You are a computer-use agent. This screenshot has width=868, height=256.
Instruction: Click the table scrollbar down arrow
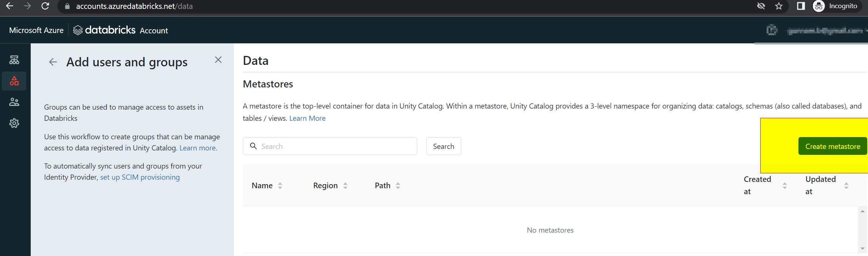point(862,249)
